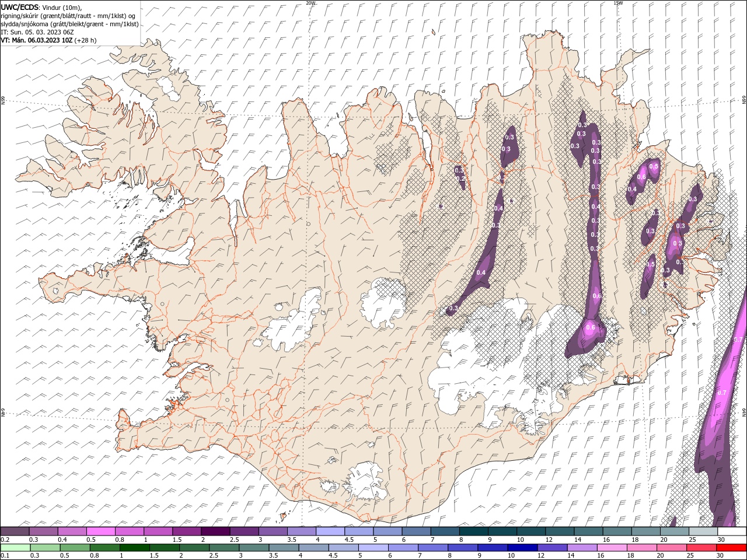
Task: Click the 'UWC/ECDS' title text
Action: pyautogui.click(x=20, y=7)
